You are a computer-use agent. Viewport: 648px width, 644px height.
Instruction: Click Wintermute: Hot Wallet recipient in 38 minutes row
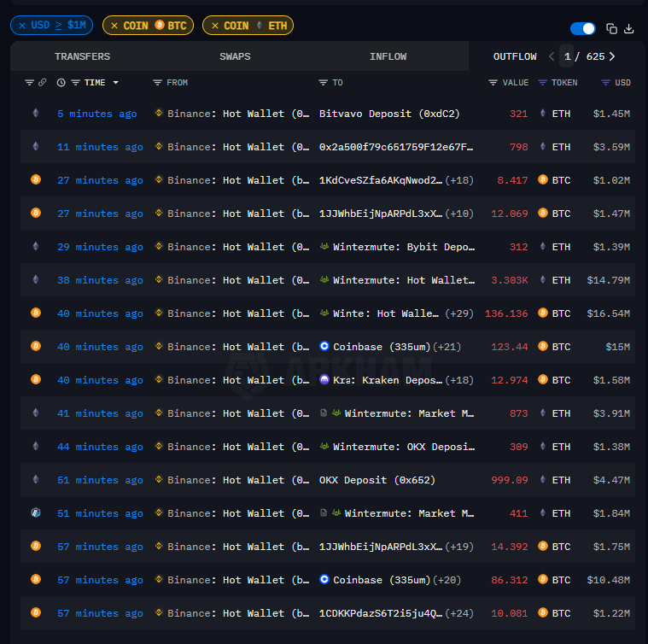404,280
